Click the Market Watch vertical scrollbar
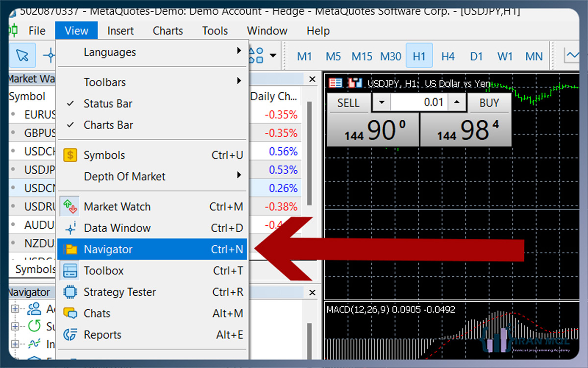This screenshot has width=588, height=368. pos(309,152)
